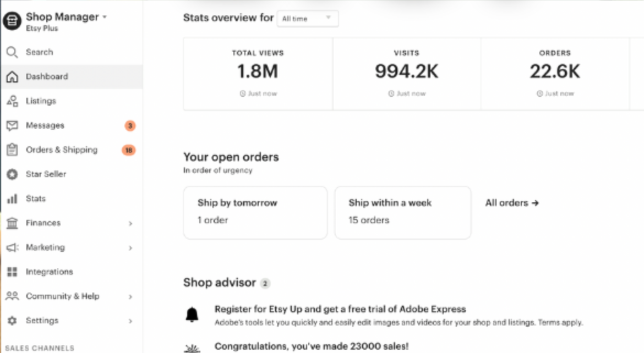This screenshot has width=644, height=353.
Task: Click the In order of urgency text
Action: coord(217,170)
